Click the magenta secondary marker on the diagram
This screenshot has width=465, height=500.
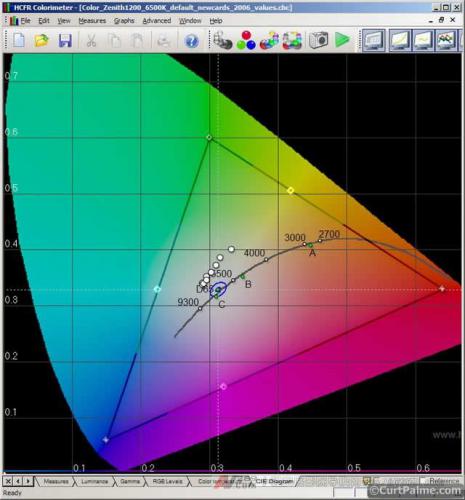click(x=223, y=386)
